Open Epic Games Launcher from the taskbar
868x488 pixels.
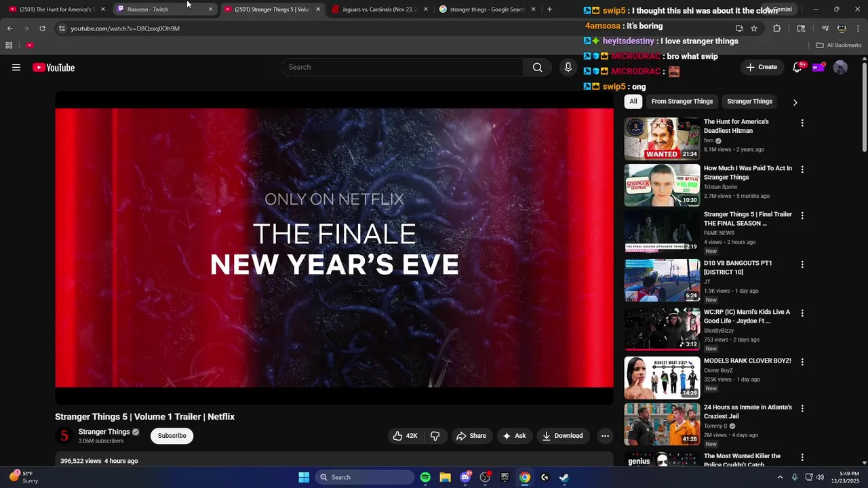click(x=505, y=477)
